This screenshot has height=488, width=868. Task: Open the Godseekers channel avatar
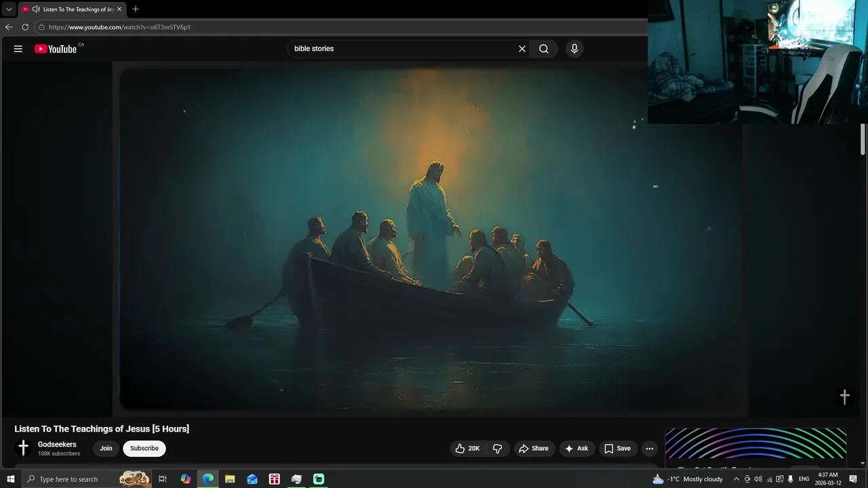tap(24, 448)
